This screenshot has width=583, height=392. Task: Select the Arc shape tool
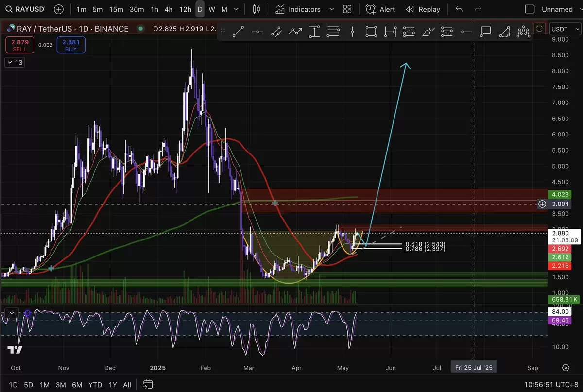pyautogui.click(x=504, y=32)
